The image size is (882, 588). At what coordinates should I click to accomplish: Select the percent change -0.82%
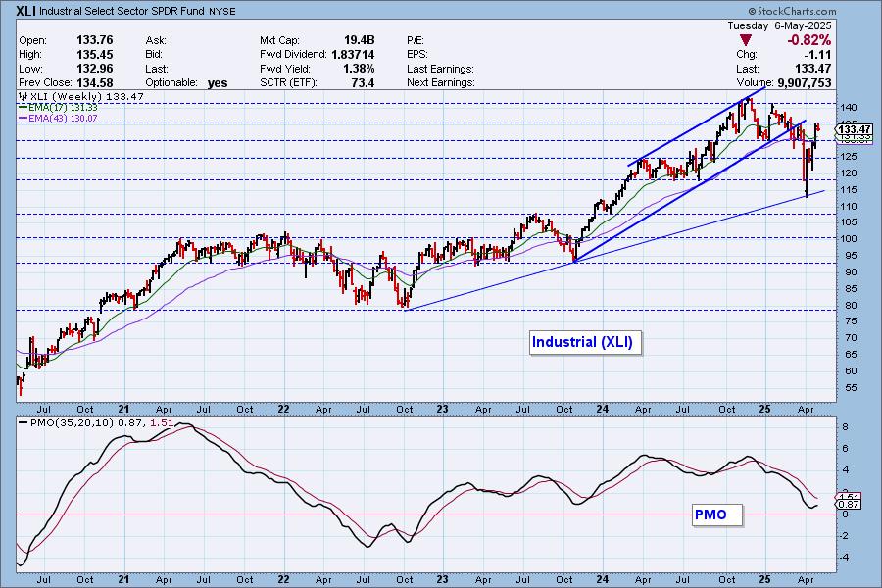tap(808, 40)
